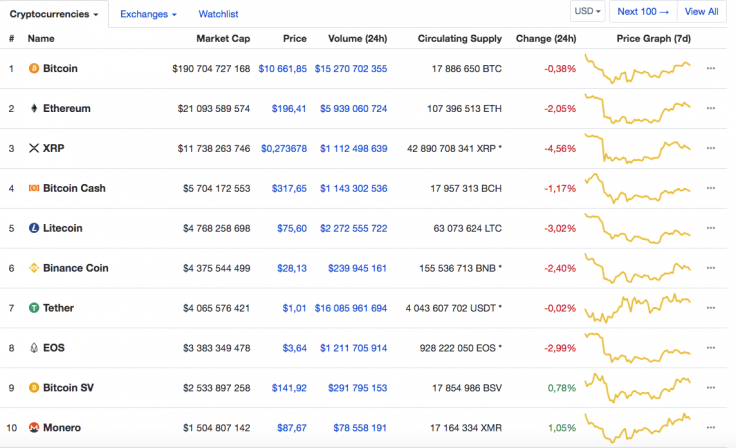Screen dimensions: 736x448
Task: Open the more options menu for Ethereum
Action: click(x=711, y=108)
